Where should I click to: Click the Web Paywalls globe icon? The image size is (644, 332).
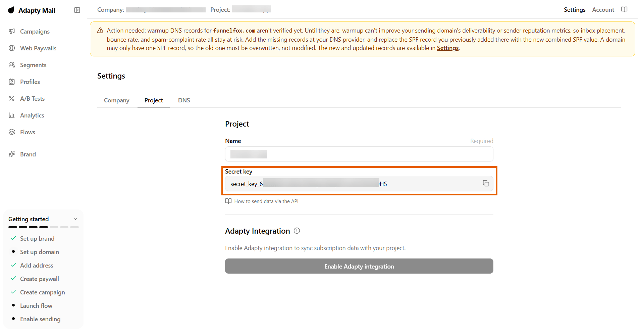click(x=12, y=48)
